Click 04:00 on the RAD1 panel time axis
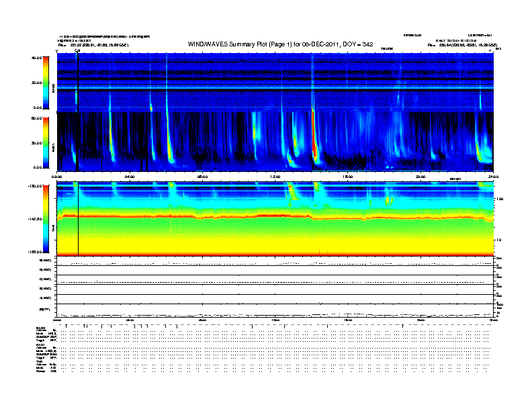The width and height of the screenshot is (532, 411). 130,177
